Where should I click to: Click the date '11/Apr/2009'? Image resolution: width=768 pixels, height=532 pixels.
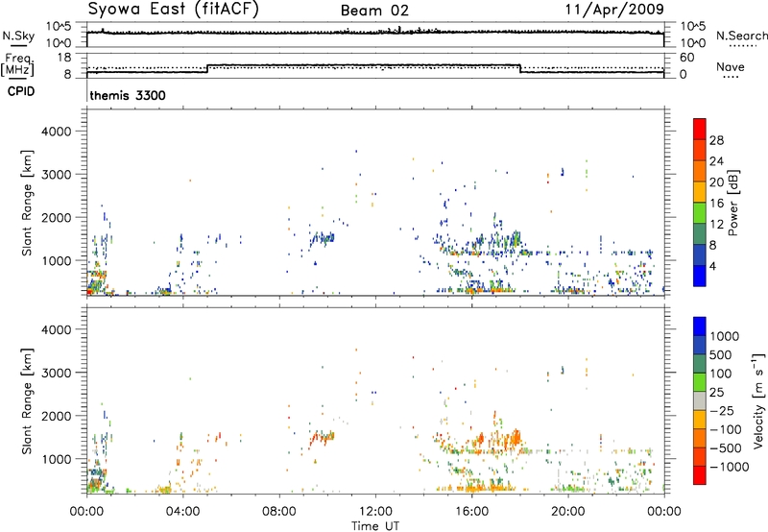pos(615,10)
